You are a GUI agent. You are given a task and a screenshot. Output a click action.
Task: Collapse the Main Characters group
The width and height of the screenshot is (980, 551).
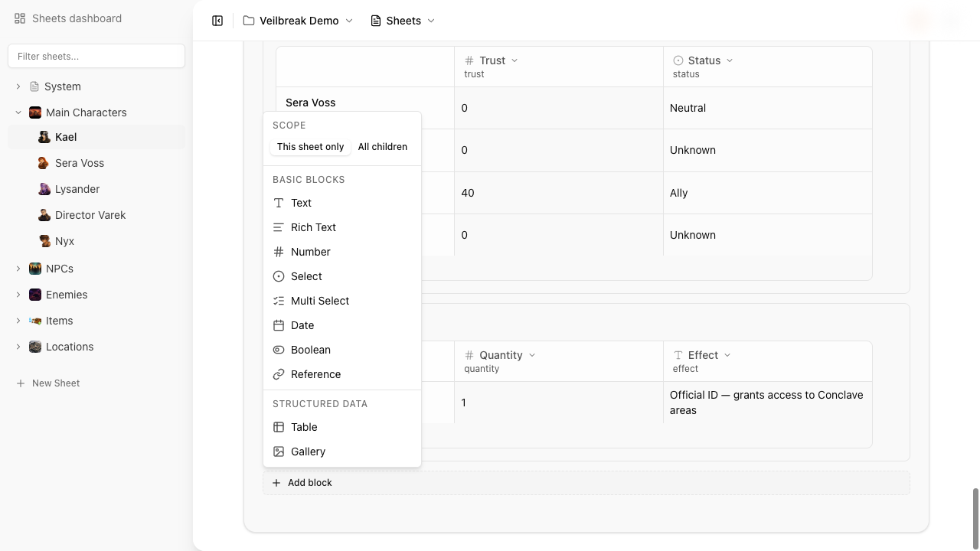pos(18,112)
